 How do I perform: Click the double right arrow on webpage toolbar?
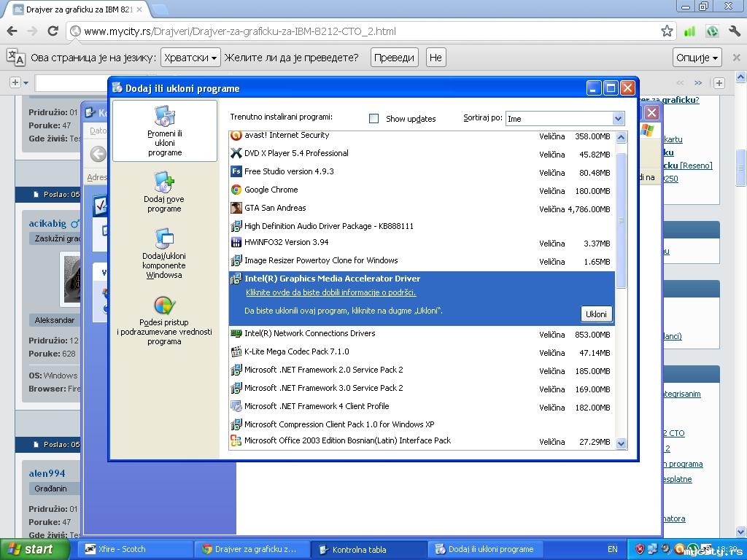[698, 83]
